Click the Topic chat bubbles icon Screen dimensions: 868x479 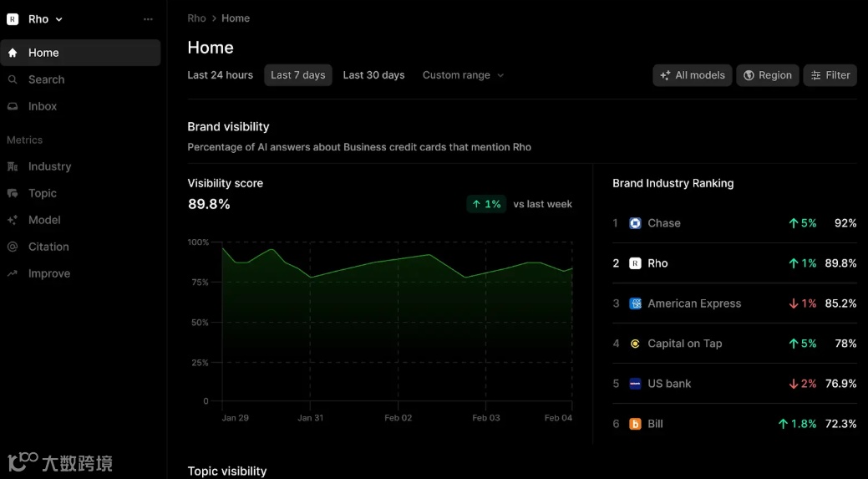coord(13,193)
